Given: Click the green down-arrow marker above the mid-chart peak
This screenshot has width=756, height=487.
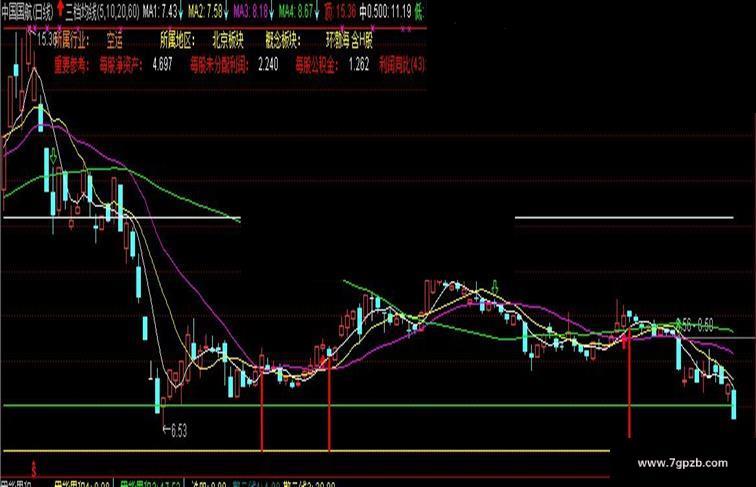Looking at the screenshot, I should (x=495, y=286).
